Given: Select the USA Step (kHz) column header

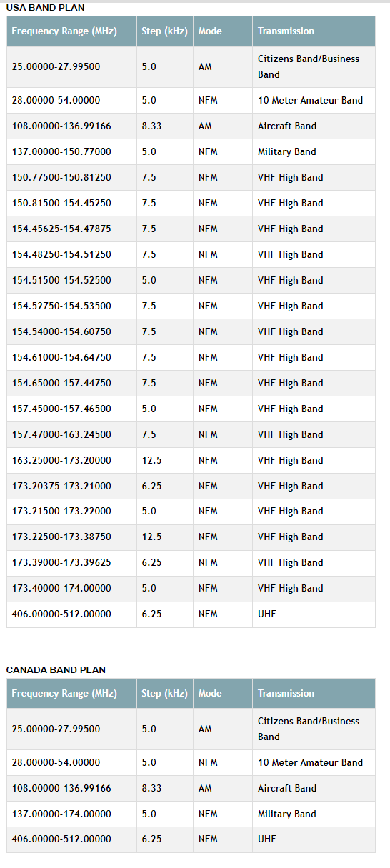Looking at the screenshot, I should coord(165,31).
